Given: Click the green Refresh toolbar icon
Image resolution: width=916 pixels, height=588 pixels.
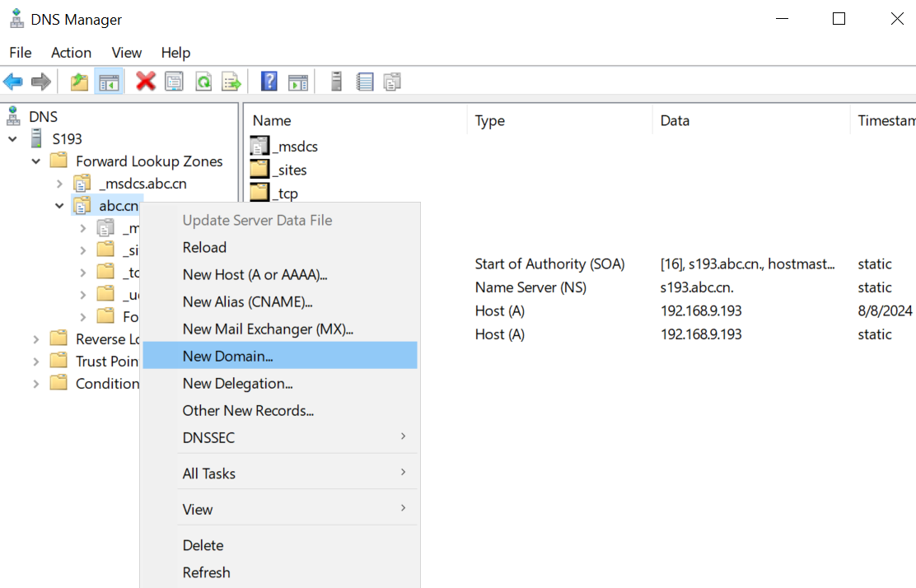Looking at the screenshot, I should [203, 82].
